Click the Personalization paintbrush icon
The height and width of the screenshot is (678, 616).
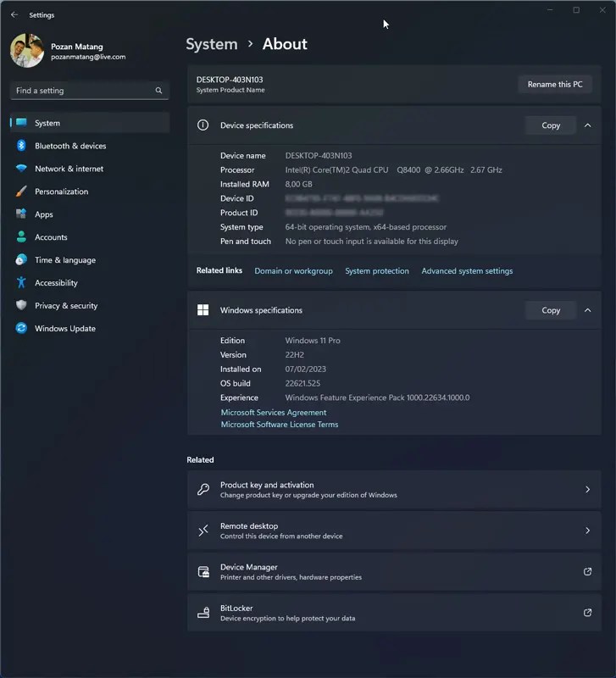click(21, 192)
